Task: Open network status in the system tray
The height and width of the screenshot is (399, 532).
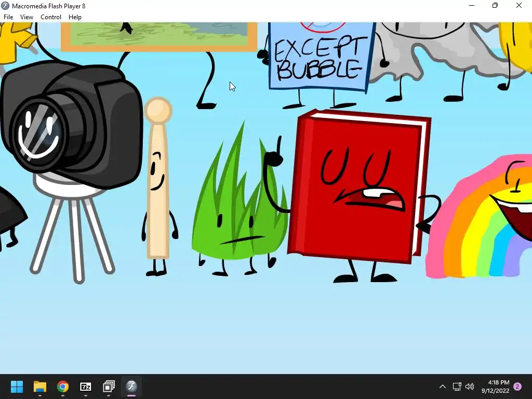Action: pyautogui.click(x=457, y=387)
